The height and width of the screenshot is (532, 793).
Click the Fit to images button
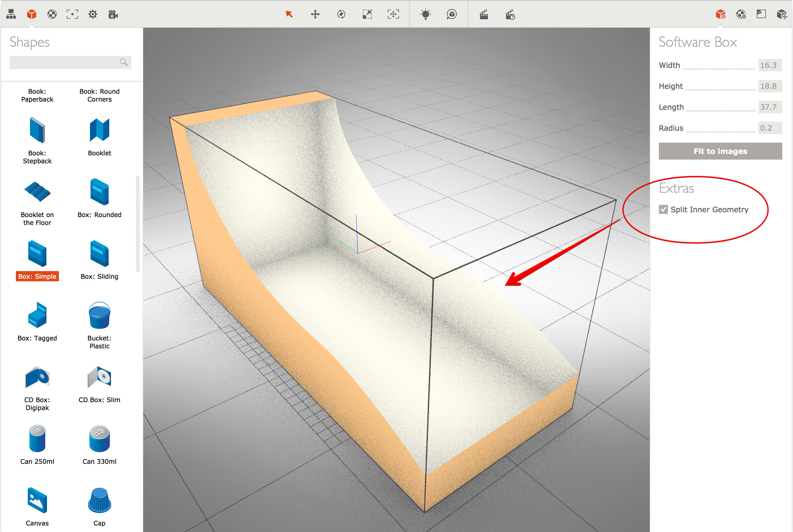(x=720, y=151)
